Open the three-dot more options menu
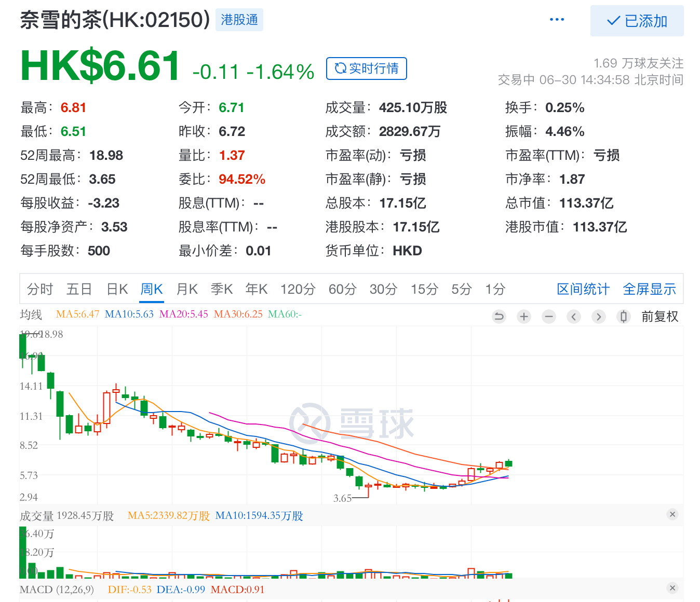The width and height of the screenshot is (700, 602). (557, 20)
